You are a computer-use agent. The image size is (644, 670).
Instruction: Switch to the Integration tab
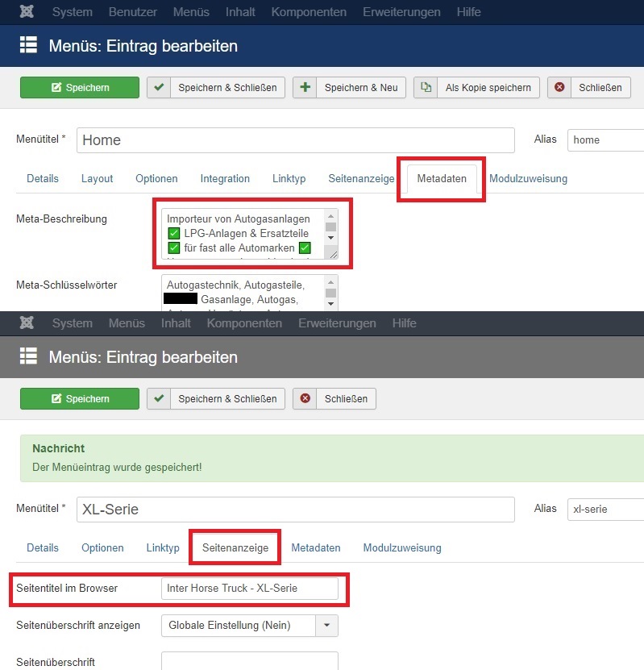tap(225, 179)
